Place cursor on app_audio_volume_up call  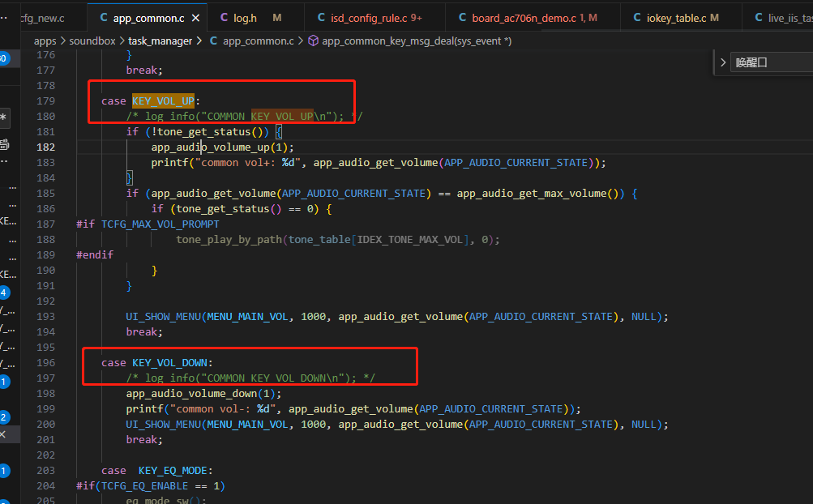click(209, 147)
